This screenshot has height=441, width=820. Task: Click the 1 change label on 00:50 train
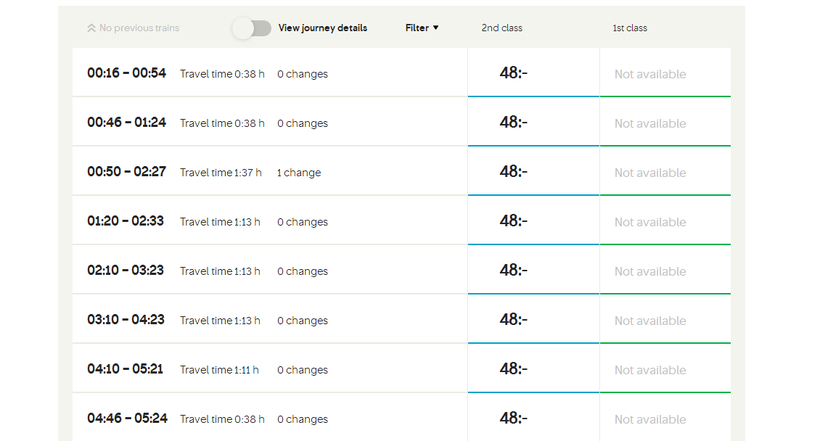[299, 173]
